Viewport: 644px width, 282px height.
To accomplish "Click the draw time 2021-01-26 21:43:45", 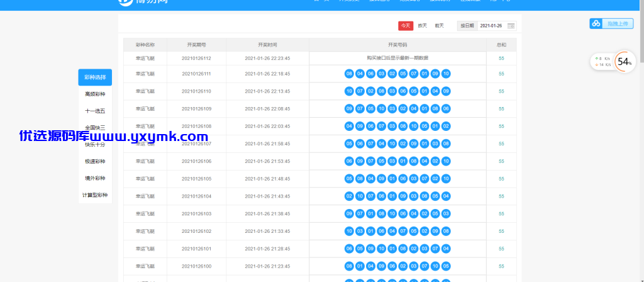I will coord(267,196).
